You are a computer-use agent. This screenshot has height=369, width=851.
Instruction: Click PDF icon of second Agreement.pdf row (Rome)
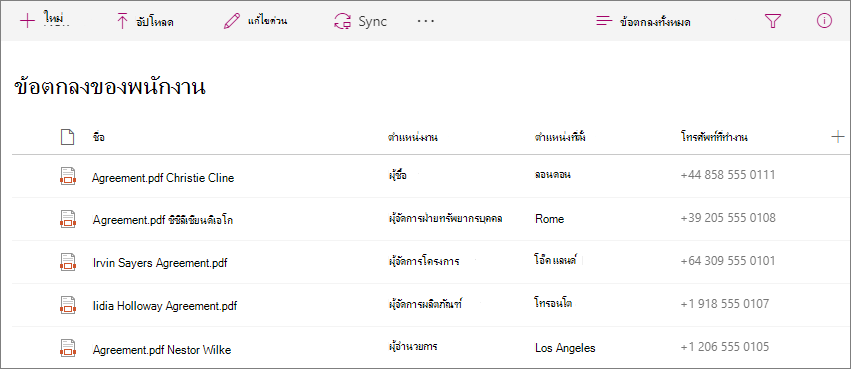tap(67, 219)
